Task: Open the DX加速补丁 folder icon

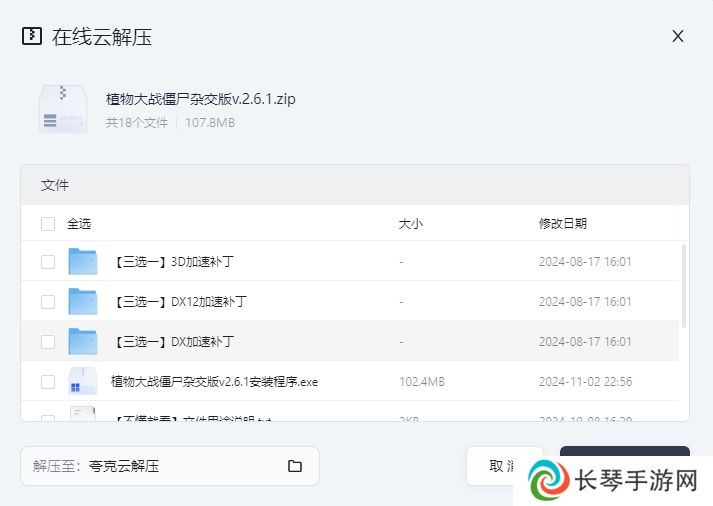Action: [x=83, y=341]
